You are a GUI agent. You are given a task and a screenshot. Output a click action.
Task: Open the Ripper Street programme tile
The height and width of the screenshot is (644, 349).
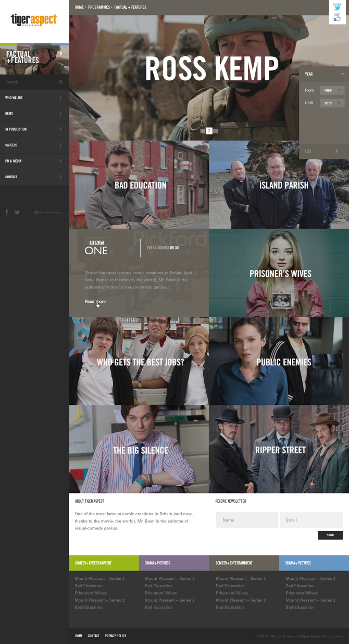[x=279, y=450]
